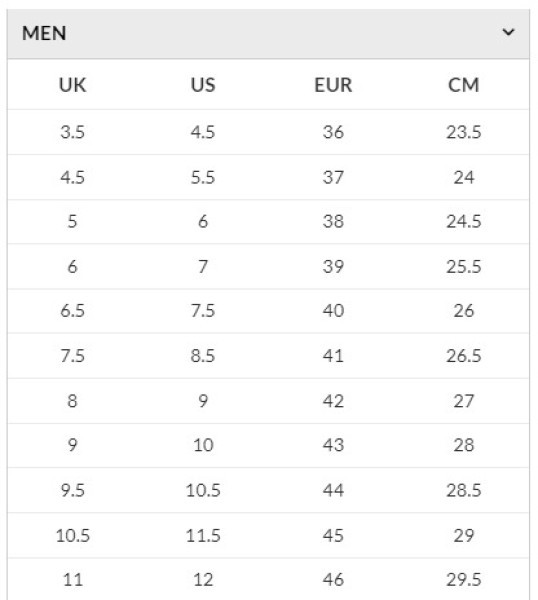Click EUR size 39 cell

(x=333, y=266)
